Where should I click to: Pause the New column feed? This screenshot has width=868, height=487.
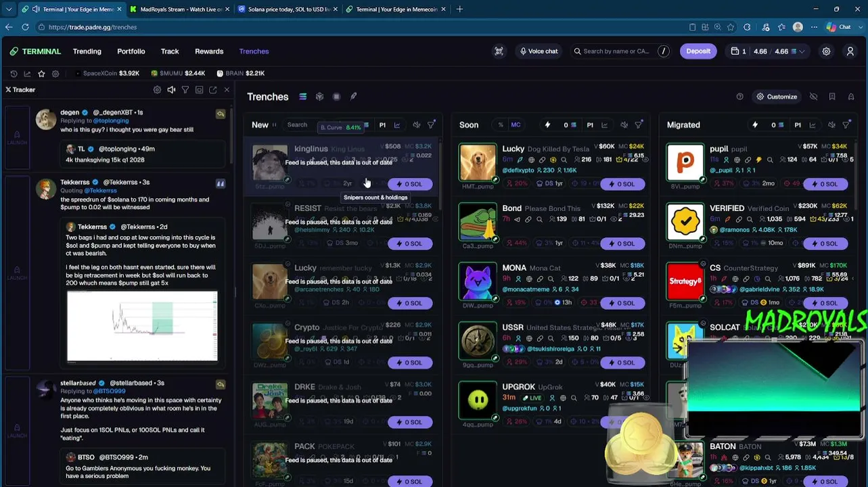coord(274,125)
